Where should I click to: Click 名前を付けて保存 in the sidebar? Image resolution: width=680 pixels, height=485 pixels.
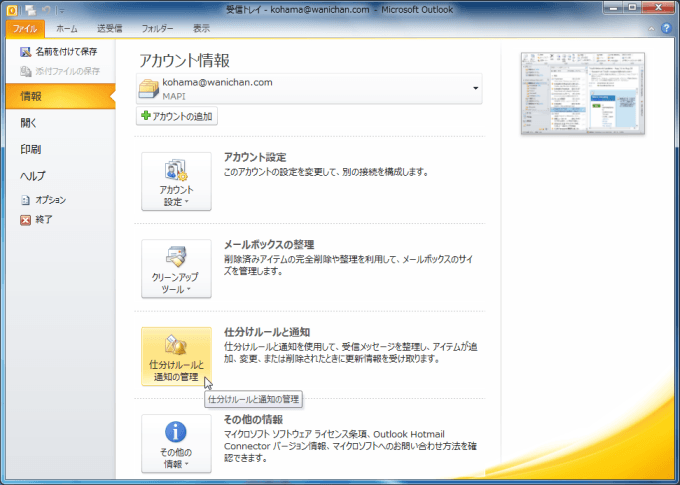[66, 52]
